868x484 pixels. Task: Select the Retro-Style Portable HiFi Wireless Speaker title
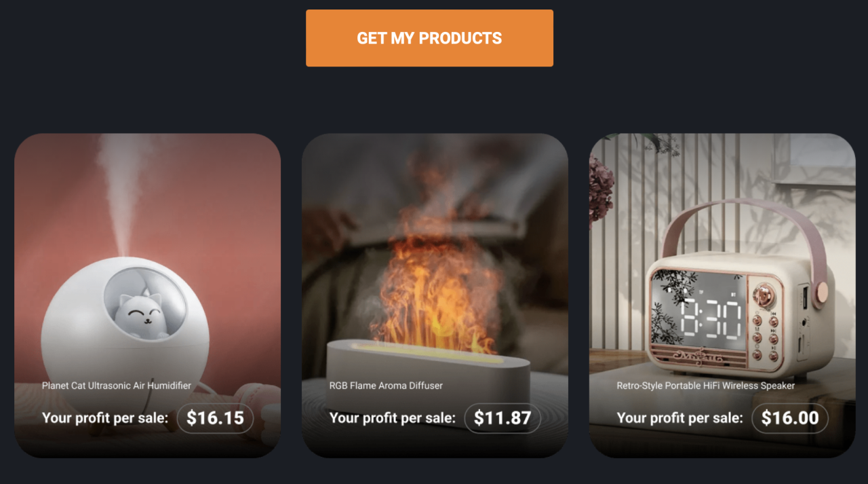(705, 385)
